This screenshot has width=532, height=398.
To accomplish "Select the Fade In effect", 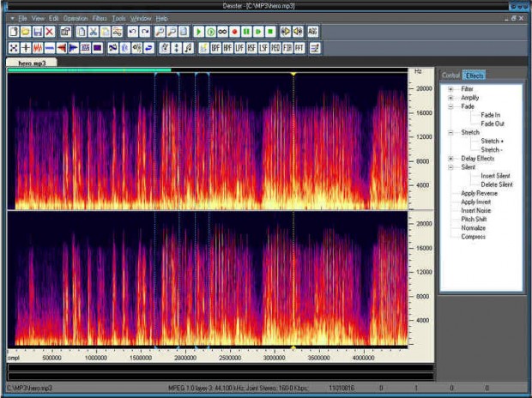I will (490, 115).
